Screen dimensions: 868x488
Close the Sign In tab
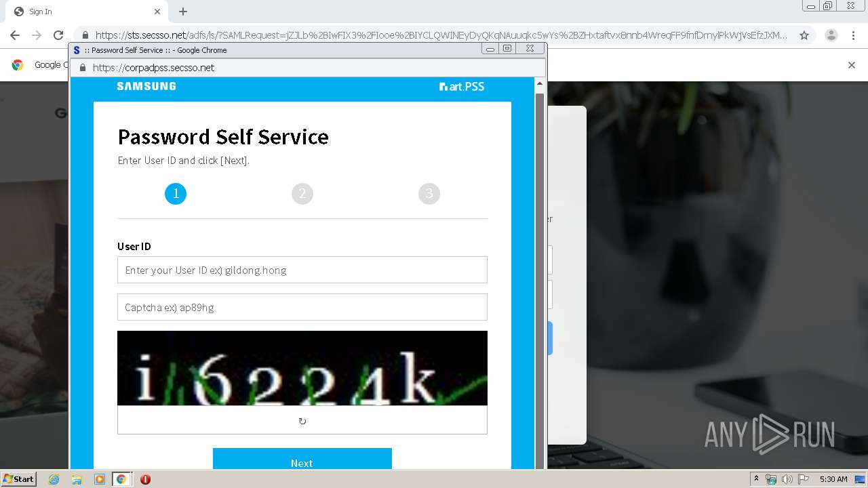[157, 12]
